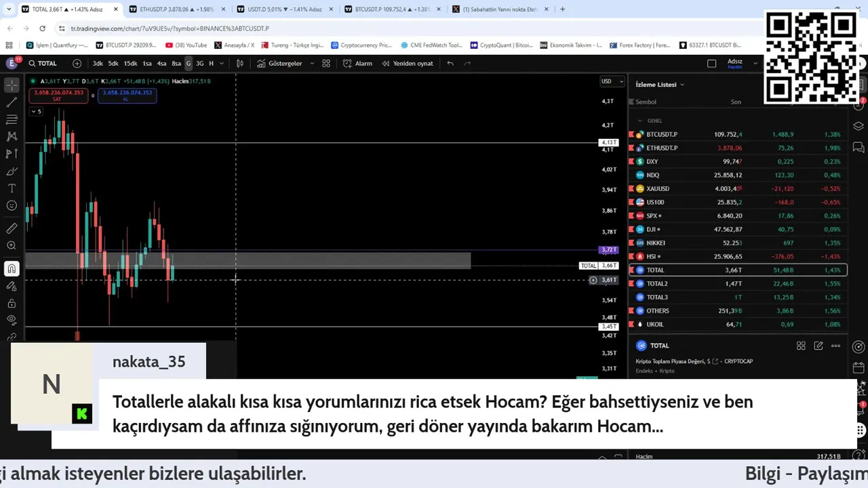Screen dimensions: 868x488
Task: Add symbol to compare with plus icon
Action: coord(77,63)
